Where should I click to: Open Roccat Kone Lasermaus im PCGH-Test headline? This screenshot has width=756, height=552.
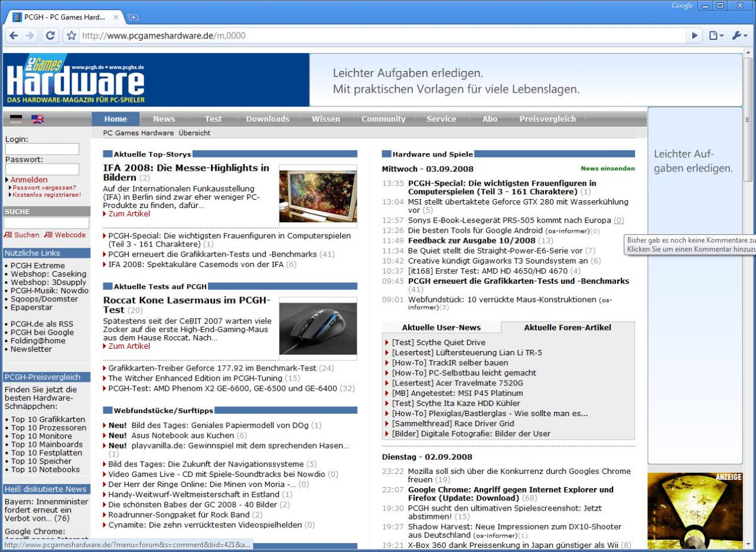coord(186,305)
